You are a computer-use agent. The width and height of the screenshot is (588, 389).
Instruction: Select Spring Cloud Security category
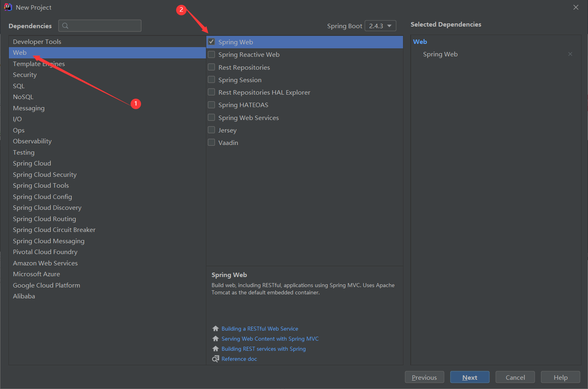coord(107,174)
